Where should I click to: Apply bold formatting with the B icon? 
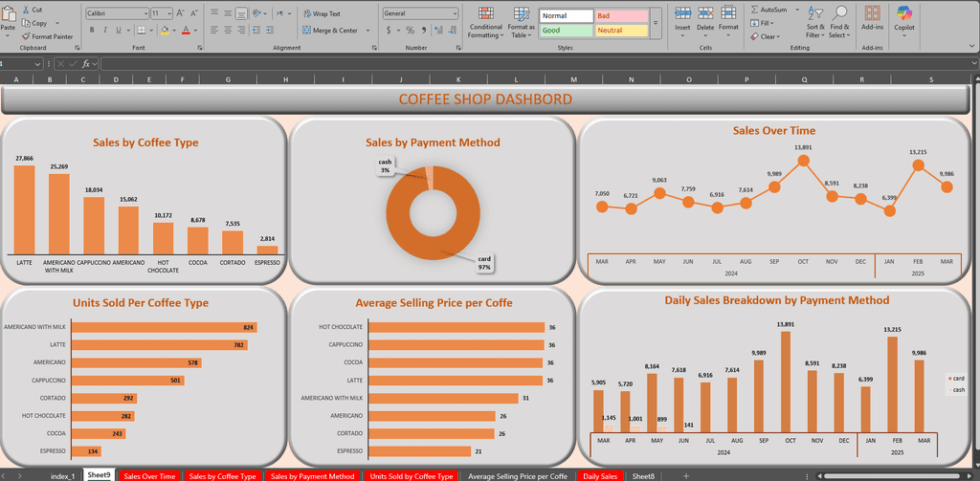point(92,30)
